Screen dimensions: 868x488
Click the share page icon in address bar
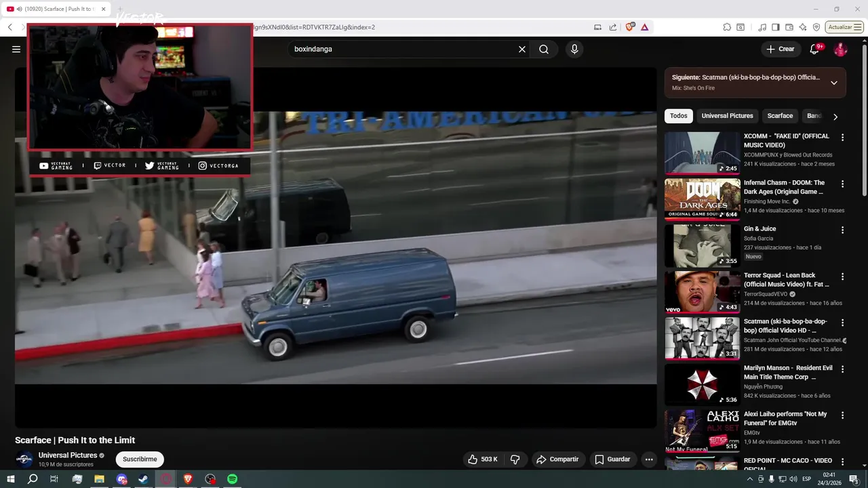(x=613, y=27)
